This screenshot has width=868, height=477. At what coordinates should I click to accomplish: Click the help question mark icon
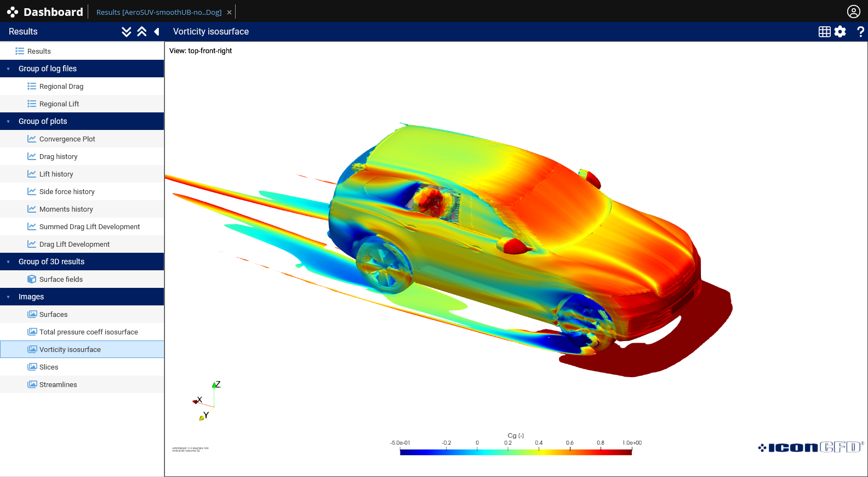tap(861, 32)
